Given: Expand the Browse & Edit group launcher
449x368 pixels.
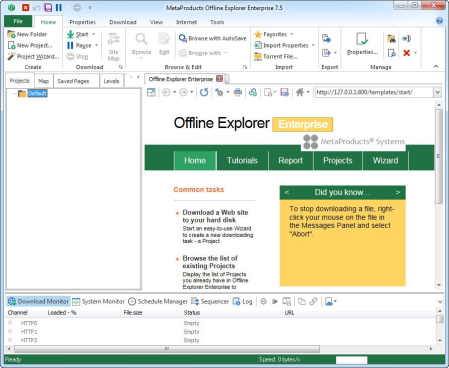Looking at the screenshot, I should pos(245,67).
